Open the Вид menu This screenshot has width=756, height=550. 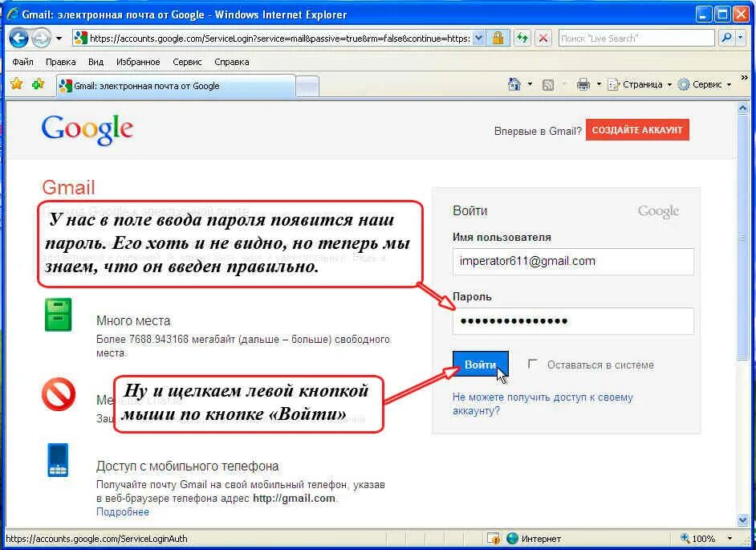pos(96,62)
